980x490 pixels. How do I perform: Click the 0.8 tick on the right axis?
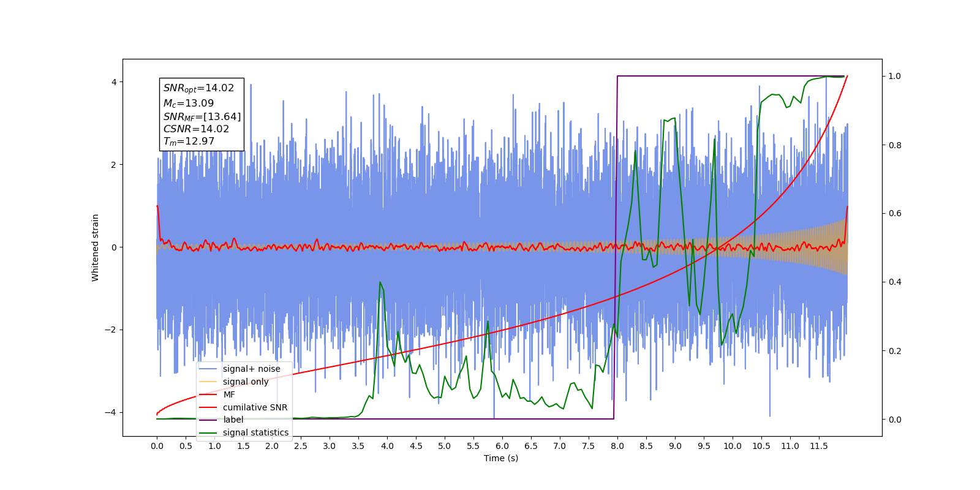[895, 145]
